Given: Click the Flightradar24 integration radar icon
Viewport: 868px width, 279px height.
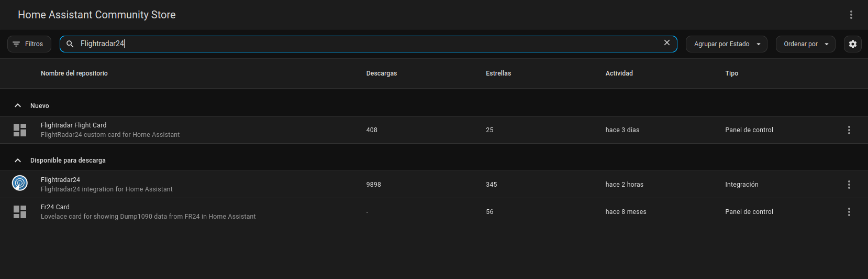Looking at the screenshot, I should 20,183.
